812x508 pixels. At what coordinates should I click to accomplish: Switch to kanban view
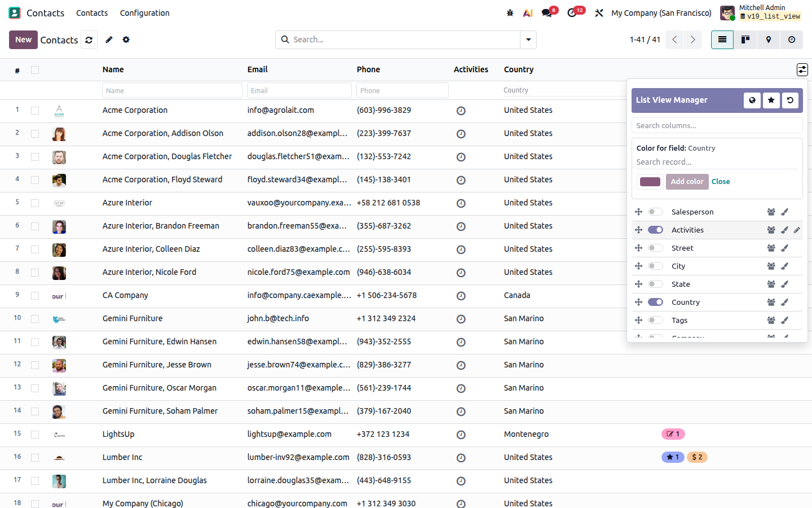[x=745, y=40]
